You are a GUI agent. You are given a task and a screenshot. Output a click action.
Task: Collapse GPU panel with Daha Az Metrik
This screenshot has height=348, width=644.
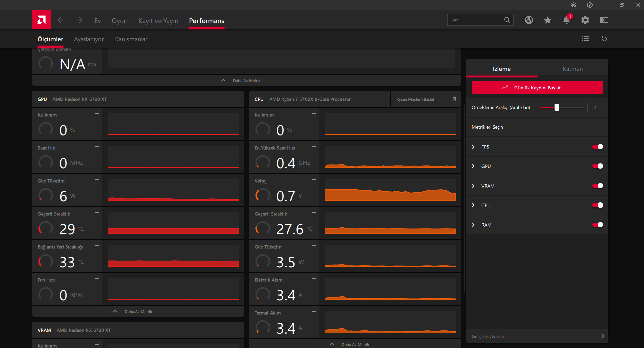point(138,312)
